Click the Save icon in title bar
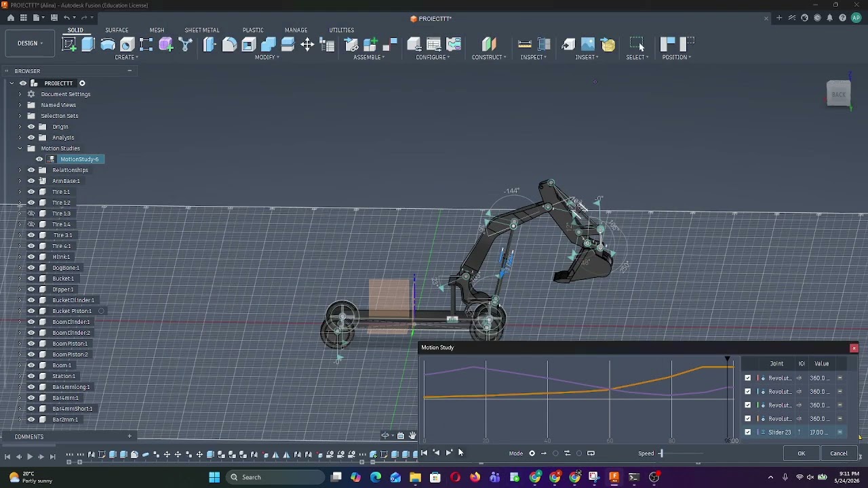This screenshot has width=868, height=488. (x=54, y=18)
